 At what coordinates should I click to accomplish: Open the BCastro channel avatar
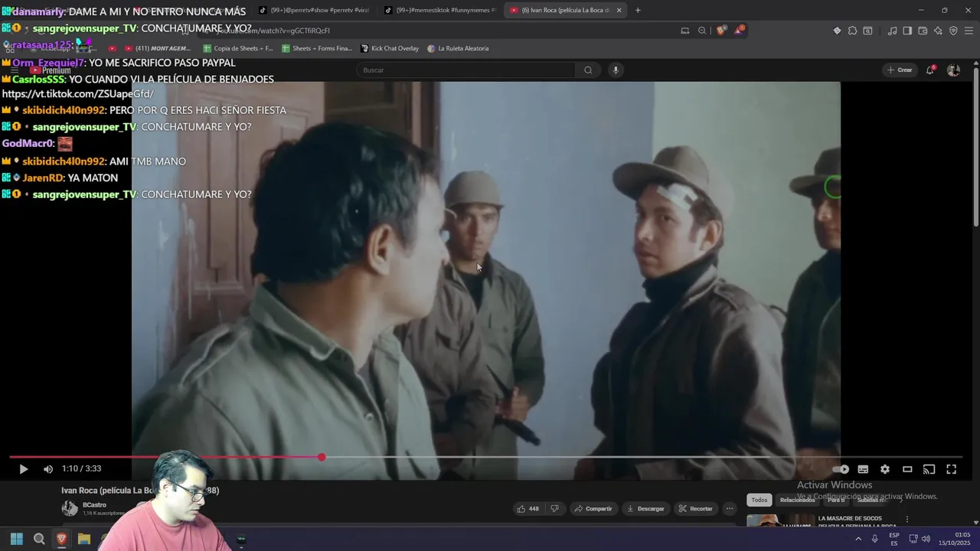click(70, 508)
